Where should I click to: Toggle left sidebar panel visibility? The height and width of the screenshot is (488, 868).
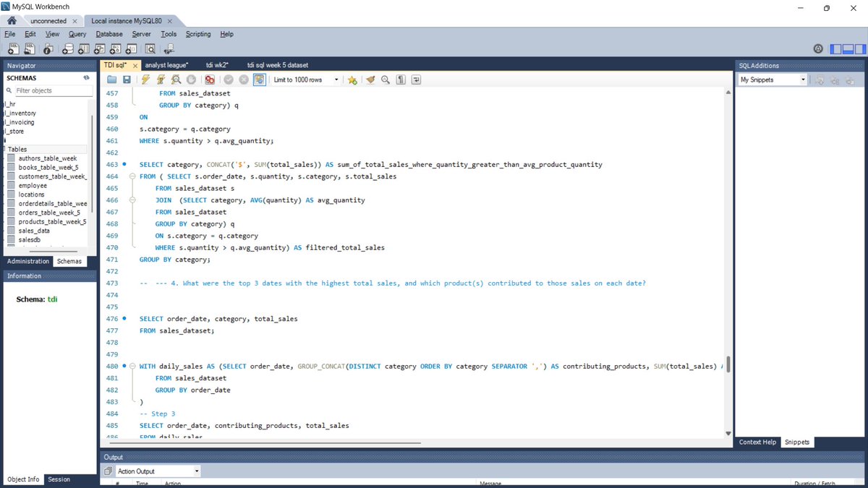(835, 49)
